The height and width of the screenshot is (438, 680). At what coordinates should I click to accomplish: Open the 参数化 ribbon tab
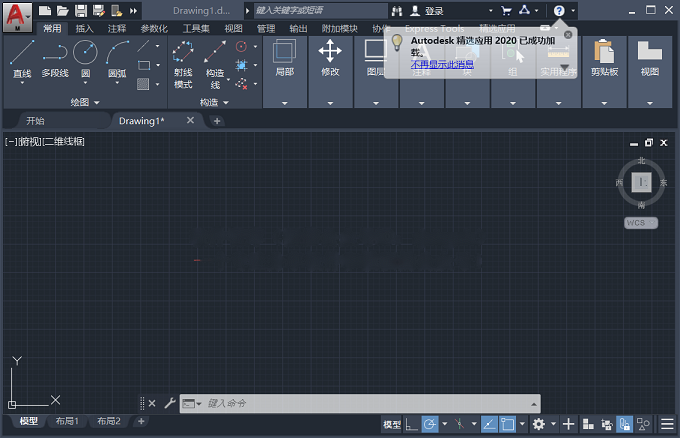point(154,29)
